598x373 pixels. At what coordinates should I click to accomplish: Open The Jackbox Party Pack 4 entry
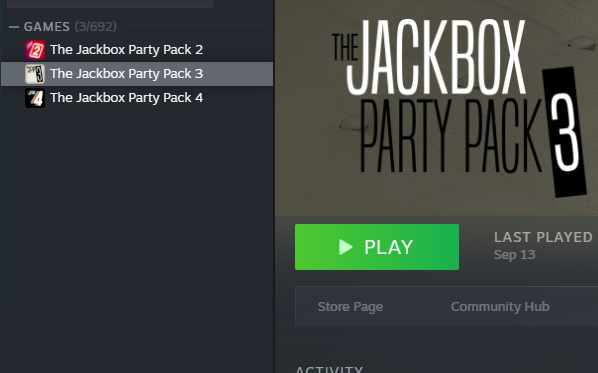click(137, 98)
